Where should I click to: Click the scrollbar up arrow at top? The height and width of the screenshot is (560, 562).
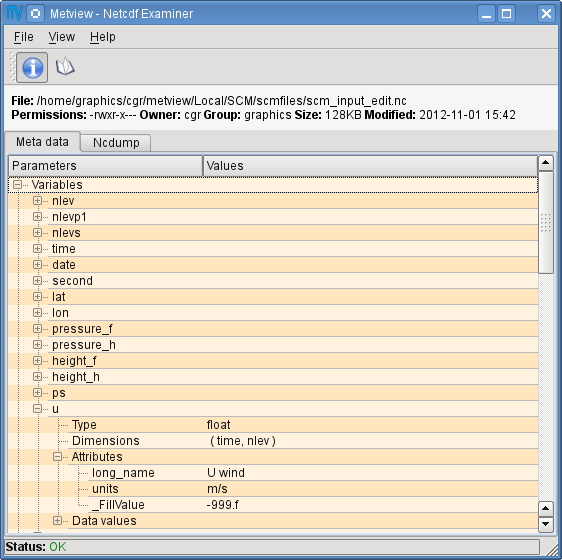[546, 163]
